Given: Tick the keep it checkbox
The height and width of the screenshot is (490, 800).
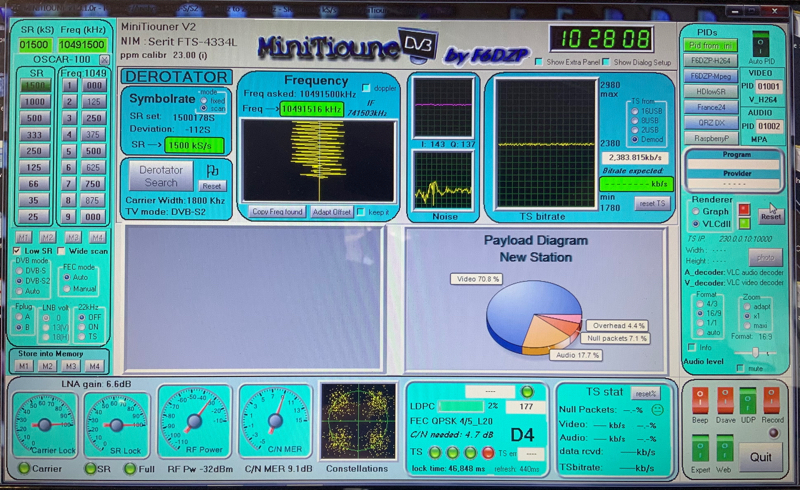Looking at the screenshot, I should tap(361, 212).
